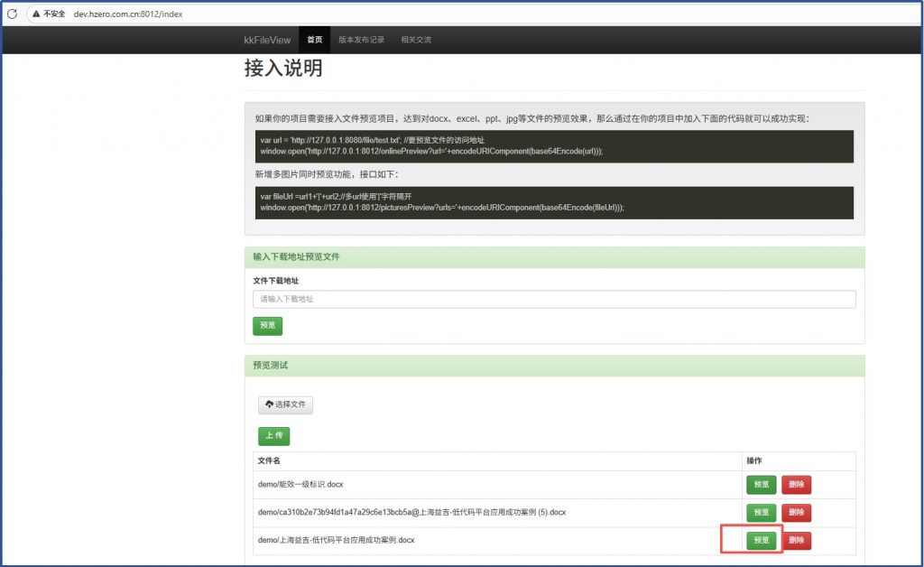This screenshot has width=924, height=567.
Task: Preview demo/上海益吉-低代码平台应用成功案例.docx
Action: click(x=761, y=540)
